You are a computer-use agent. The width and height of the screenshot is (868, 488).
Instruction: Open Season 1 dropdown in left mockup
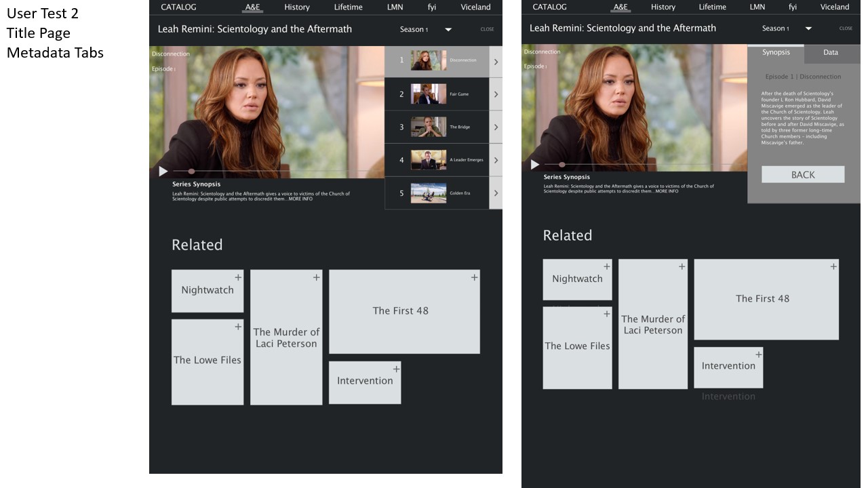click(448, 30)
